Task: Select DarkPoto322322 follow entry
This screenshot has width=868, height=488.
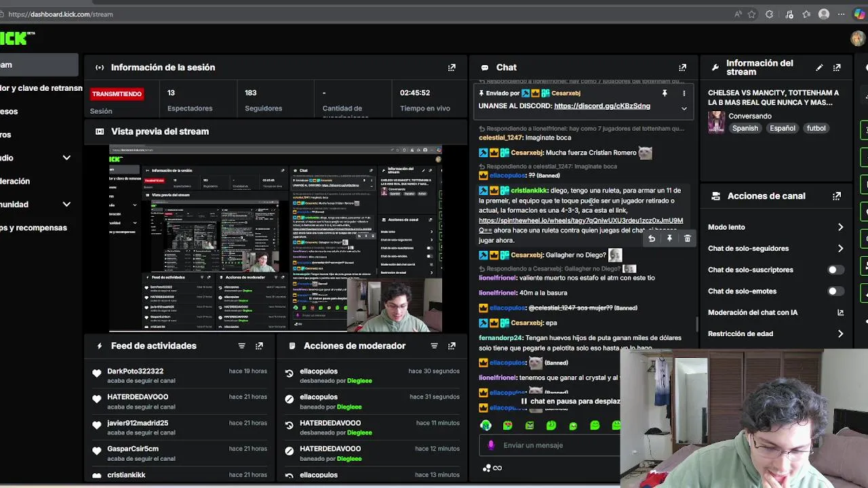Action: [x=180, y=376]
